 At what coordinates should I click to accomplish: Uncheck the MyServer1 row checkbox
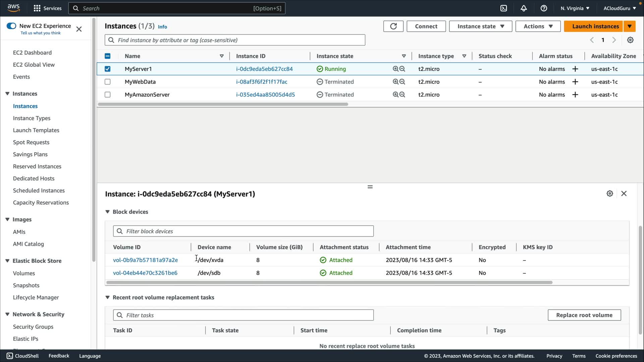tap(107, 69)
